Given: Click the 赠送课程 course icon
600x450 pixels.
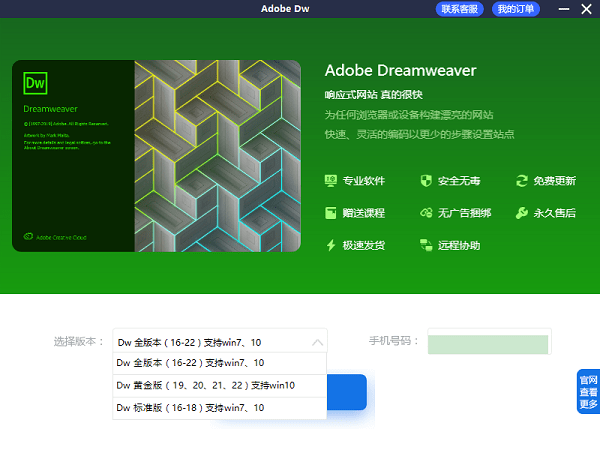Looking at the screenshot, I should pyautogui.click(x=331, y=213).
